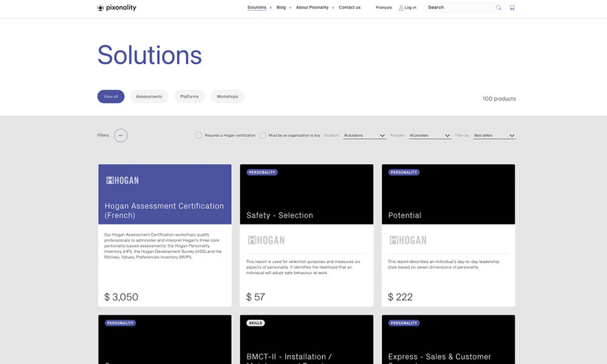The width and height of the screenshot is (607, 364).
Task: Switch language to Français
Action: (x=383, y=7)
